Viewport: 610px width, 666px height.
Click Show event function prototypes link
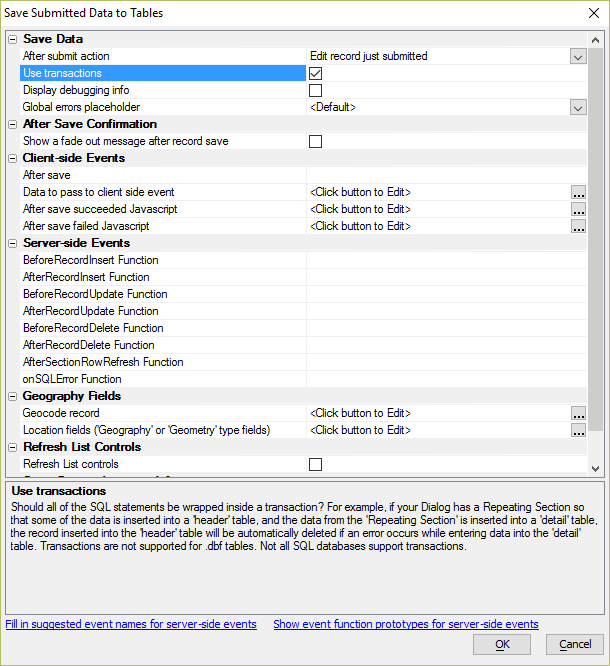click(x=406, y=624)
